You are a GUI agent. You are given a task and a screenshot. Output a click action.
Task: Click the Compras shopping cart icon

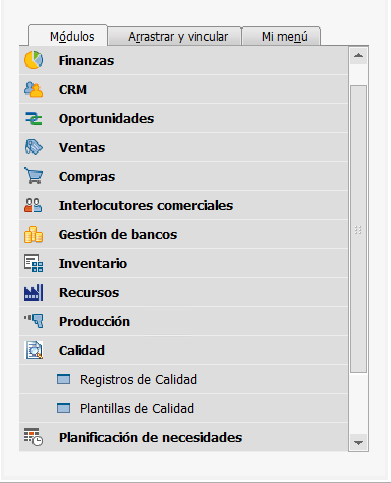tap(33, 176)
